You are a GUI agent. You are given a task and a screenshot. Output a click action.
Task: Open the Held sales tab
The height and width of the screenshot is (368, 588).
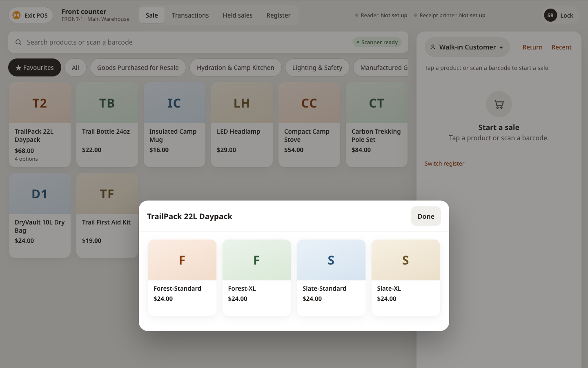pos(238,15)
